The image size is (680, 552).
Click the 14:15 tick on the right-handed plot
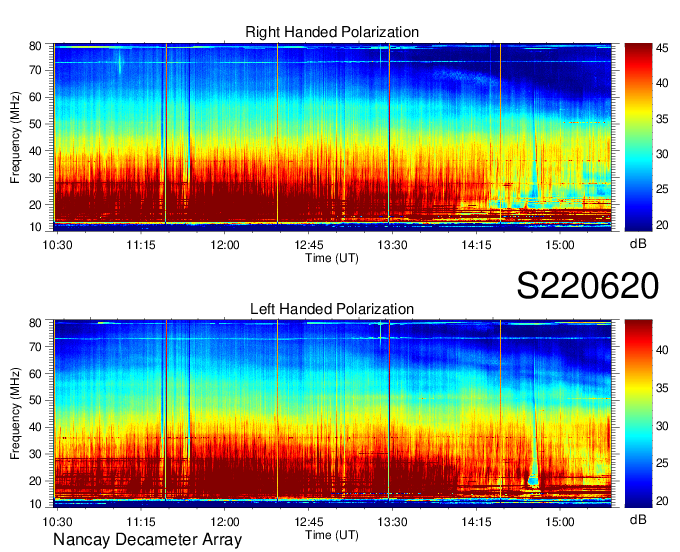tap(476, 245)
